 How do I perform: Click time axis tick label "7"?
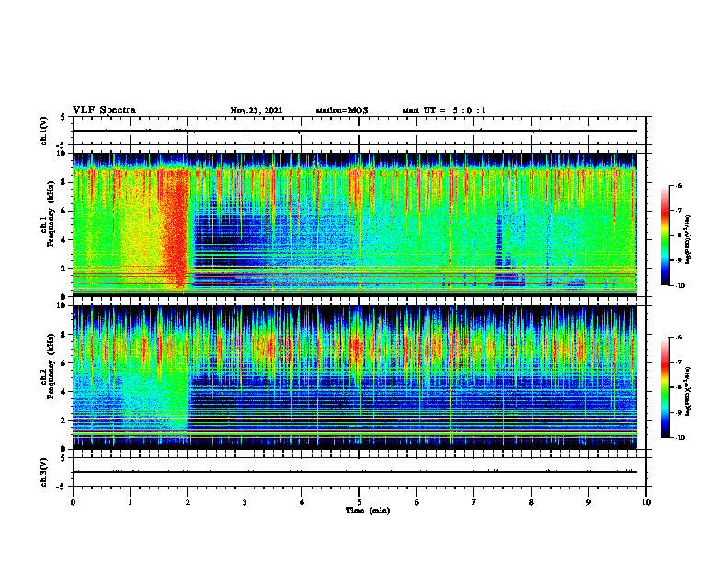coord(474,502)
